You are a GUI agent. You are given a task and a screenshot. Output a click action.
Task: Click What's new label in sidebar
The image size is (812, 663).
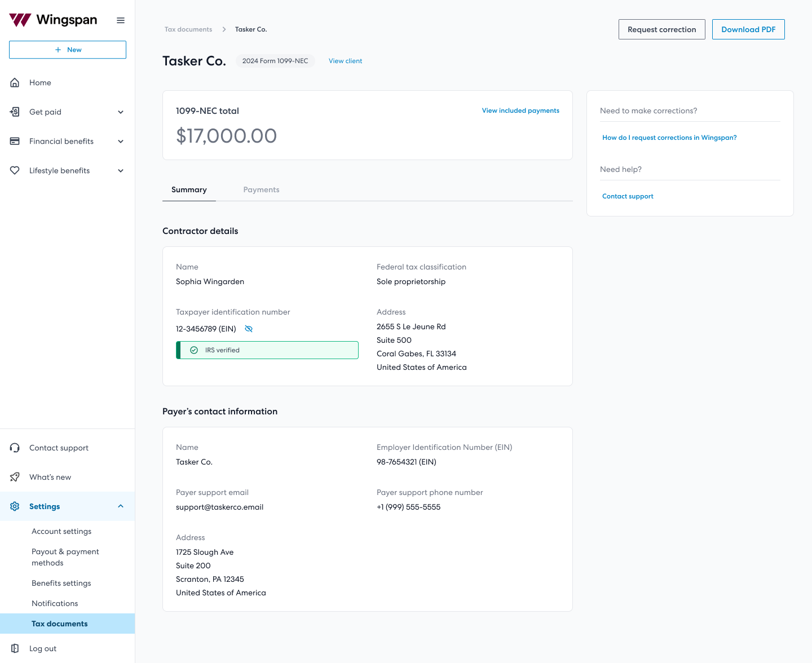[50, 477]
